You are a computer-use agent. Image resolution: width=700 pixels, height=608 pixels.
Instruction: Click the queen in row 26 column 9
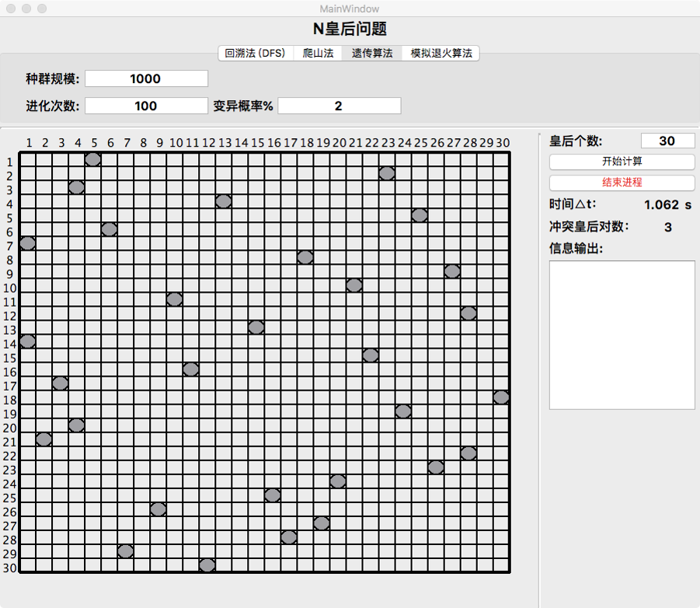pyautogui.click(x=158, y=509)
